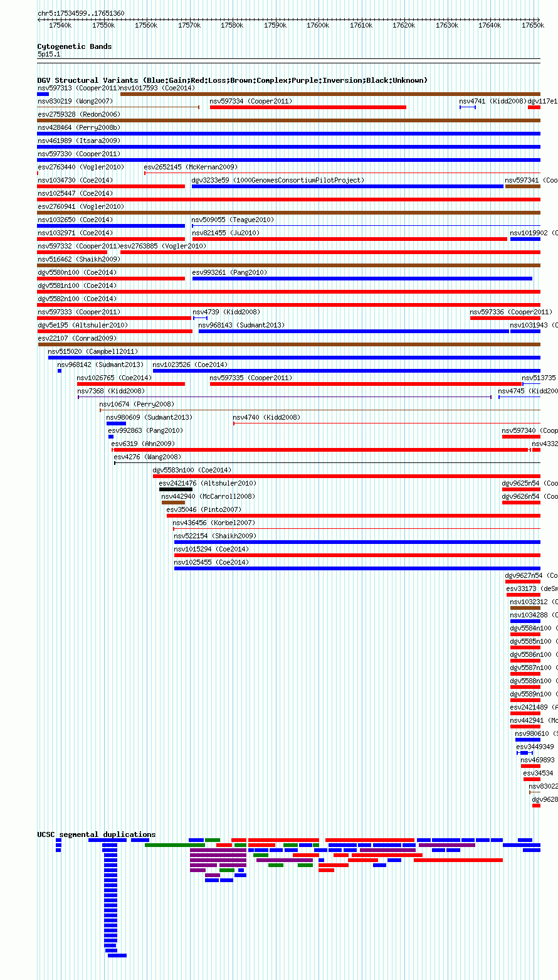Click nsv1032971 (Coe2014) label
The height and width of the screenshot is (980, 558).
click(75, 233)
